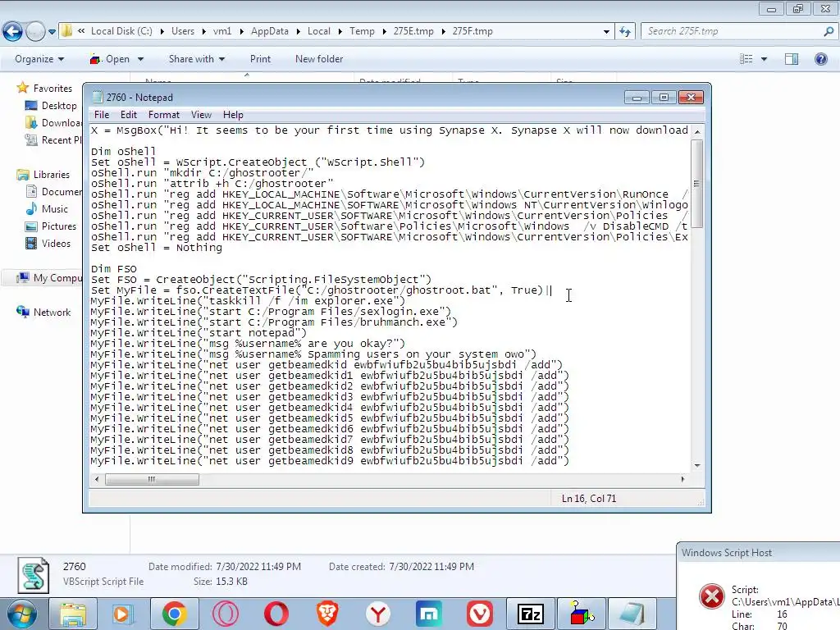Click New folder in Explorer toolbar

(x=319, y=59)
